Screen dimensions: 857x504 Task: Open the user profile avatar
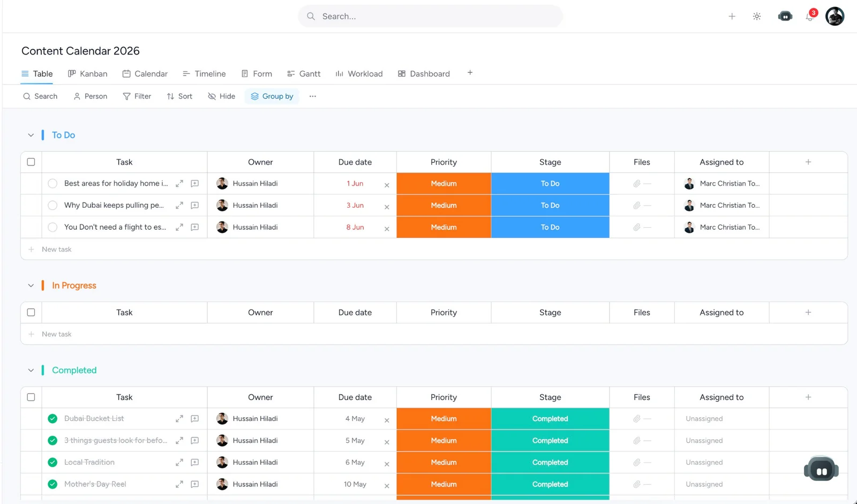pyautogui.click(x=835, y=16)
